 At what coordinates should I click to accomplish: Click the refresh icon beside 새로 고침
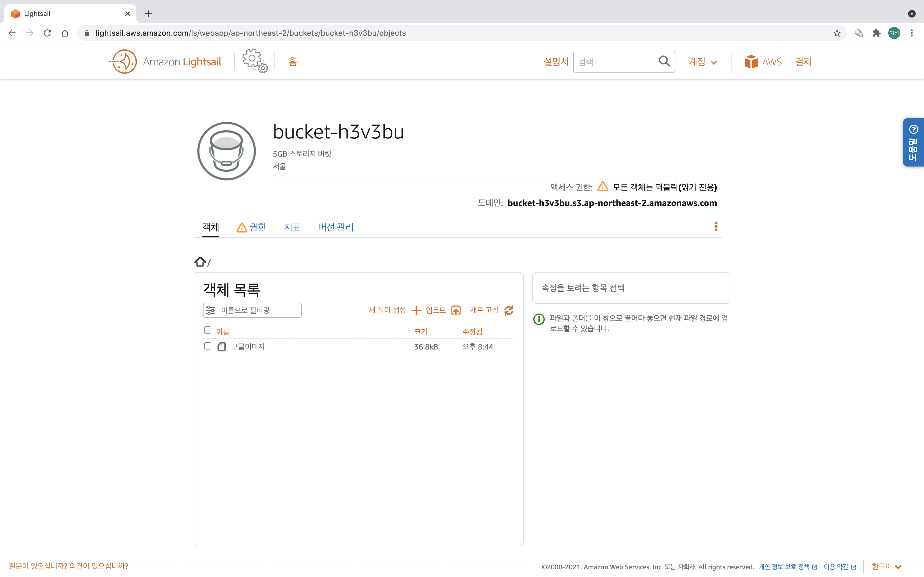(x=508, y=310)
